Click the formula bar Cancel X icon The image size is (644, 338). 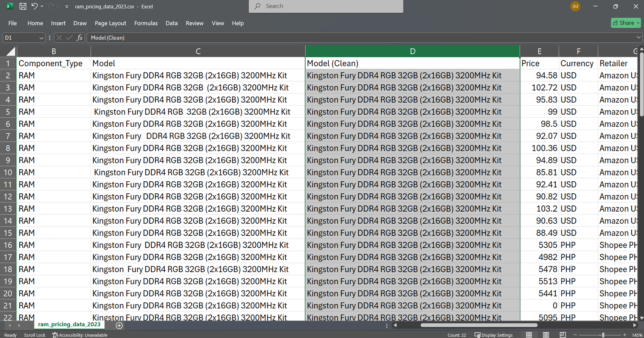59,38
